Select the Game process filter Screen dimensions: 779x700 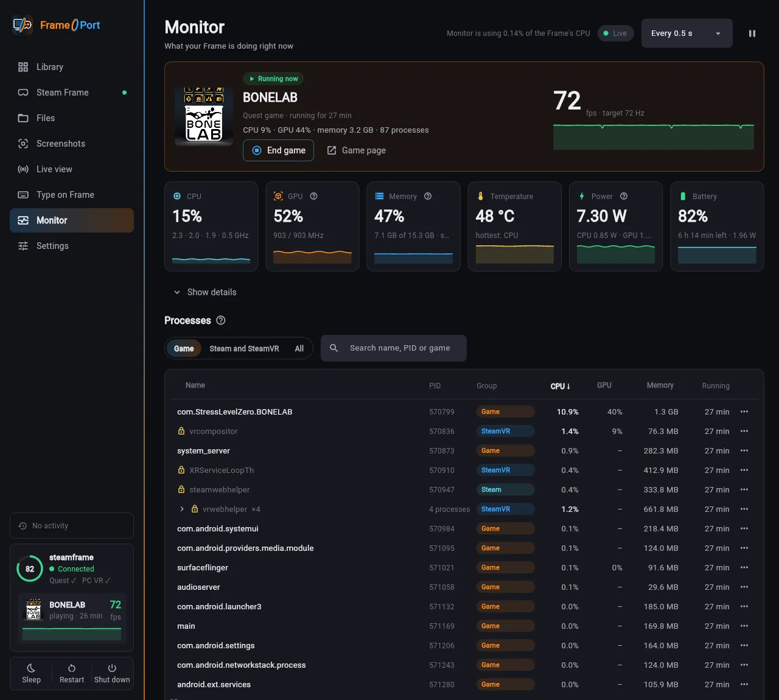[184, 349]
